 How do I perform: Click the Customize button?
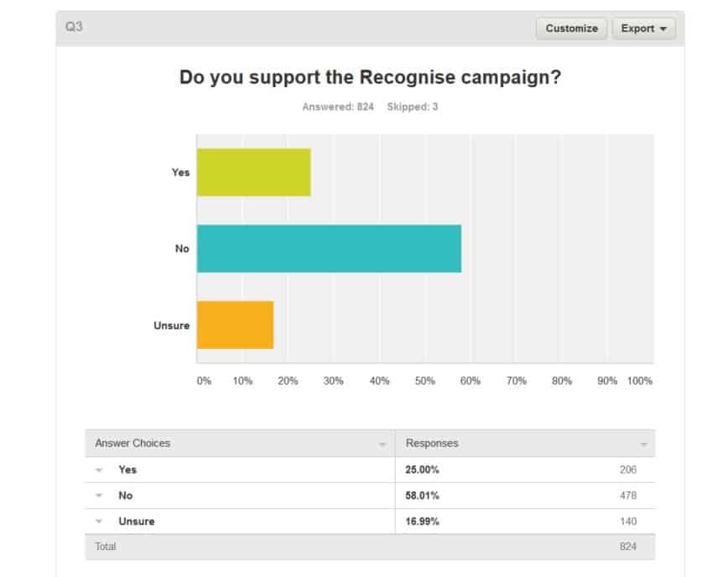pos(571,29)
